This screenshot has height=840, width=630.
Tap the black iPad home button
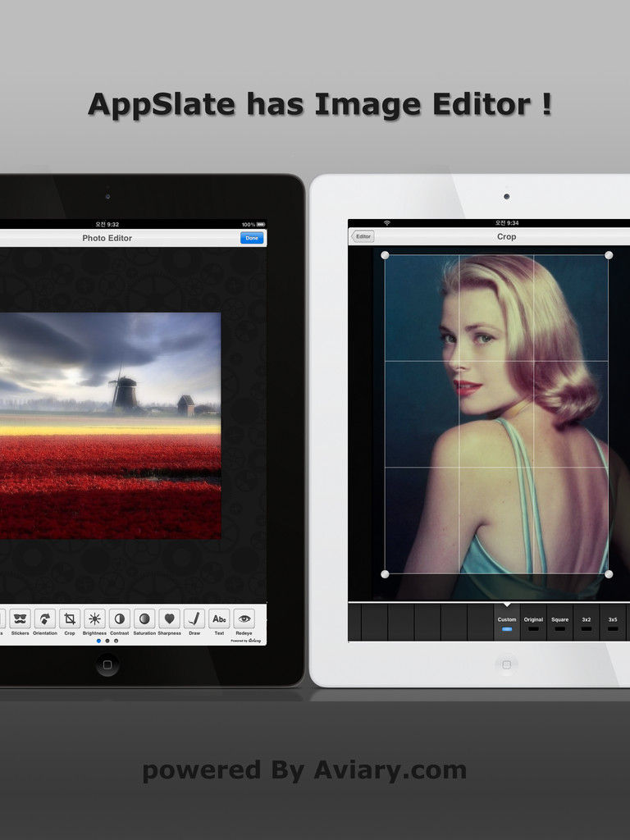pos(107,664)
